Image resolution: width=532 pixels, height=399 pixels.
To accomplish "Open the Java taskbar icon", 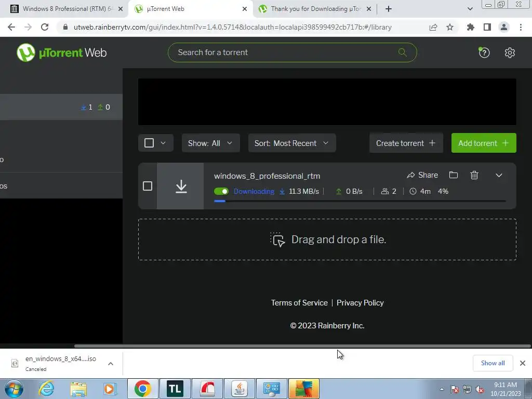I will pos(239,389).
